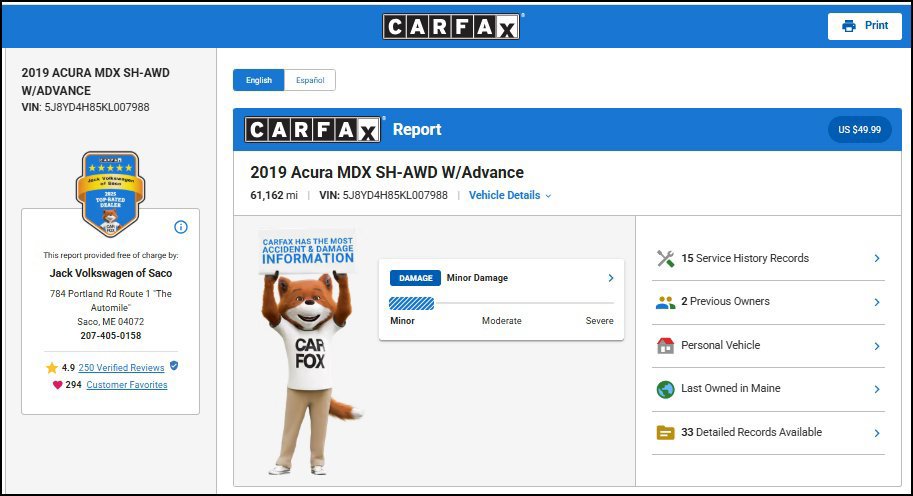The height and width of the screenshot is (496, 913).
Task: Open the Minor Damage chevron arrow
Action: coord(611,278)
